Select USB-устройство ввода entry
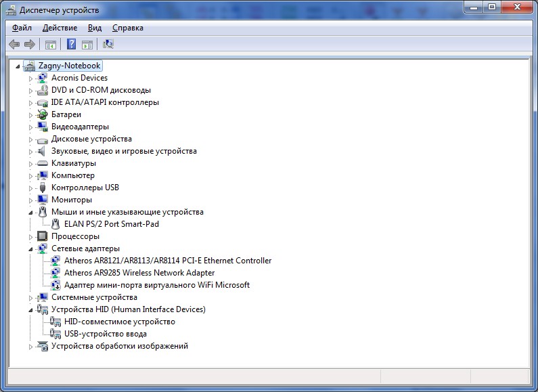Viewport: 538px width, 392px height. pos(106,334)
